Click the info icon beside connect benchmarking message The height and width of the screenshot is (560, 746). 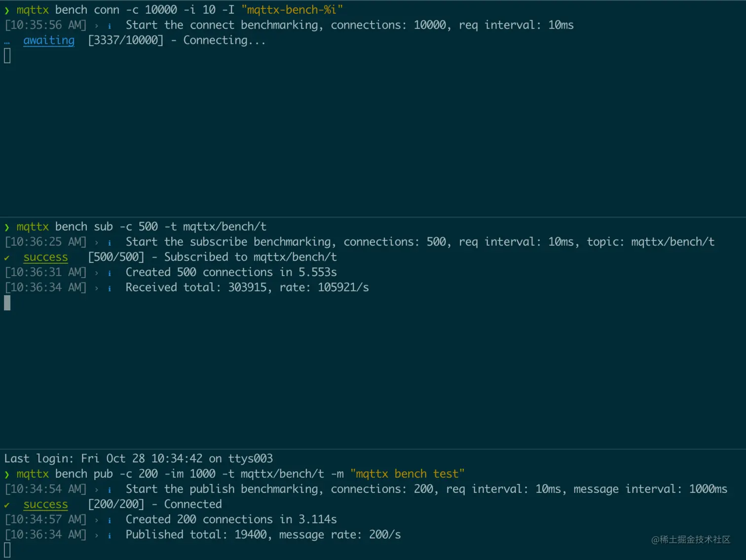[109, 25]
